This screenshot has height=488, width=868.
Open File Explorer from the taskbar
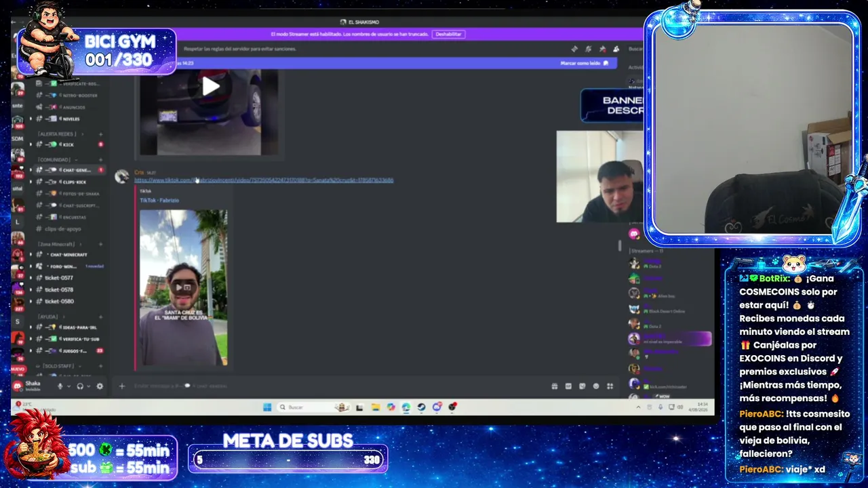tap(375, 407)
